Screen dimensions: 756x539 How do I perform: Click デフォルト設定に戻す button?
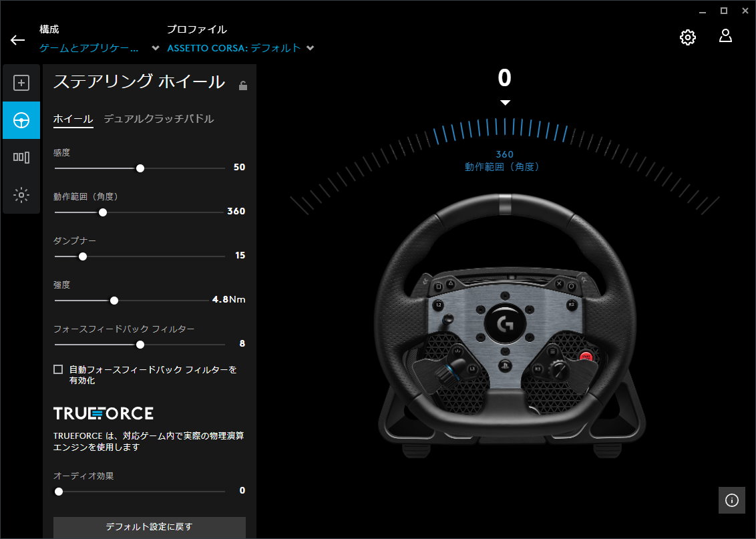pyautogui.click(x=150, y=527)
